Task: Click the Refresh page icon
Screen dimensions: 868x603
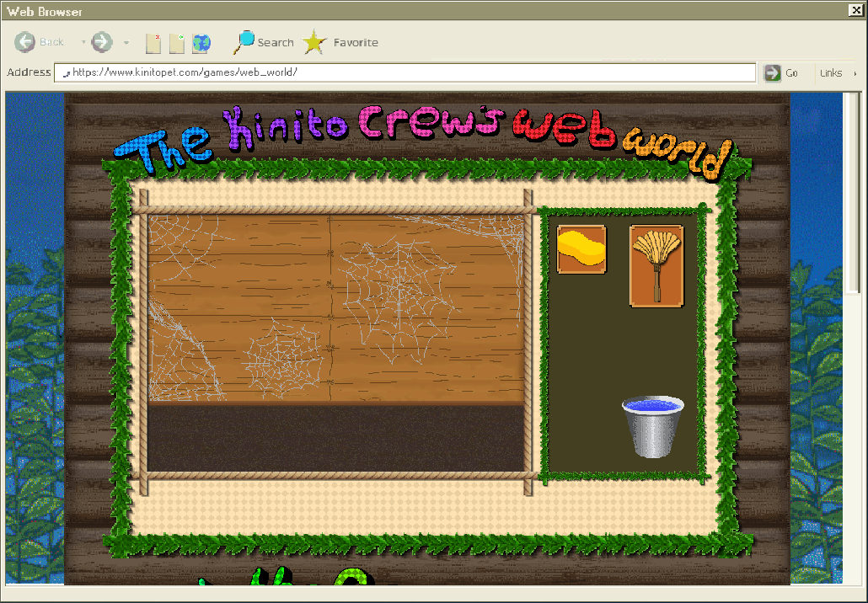Action: tap(177, 43)
